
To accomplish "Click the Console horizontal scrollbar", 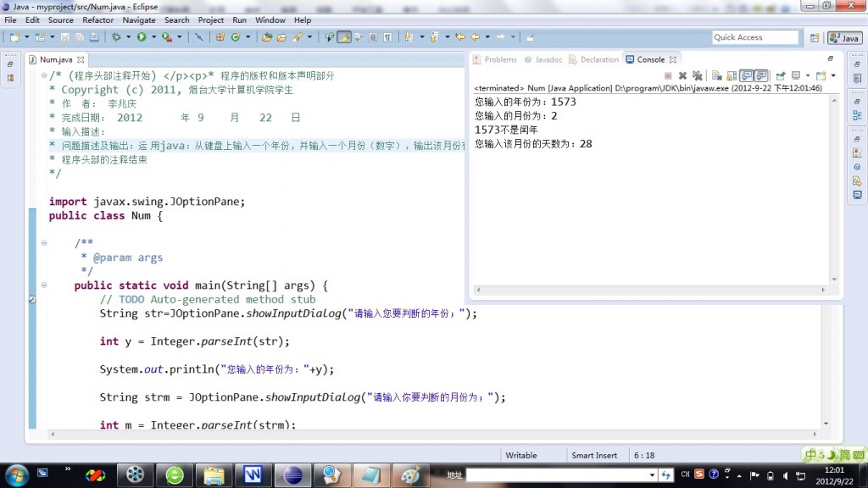I will coord(650,290).
